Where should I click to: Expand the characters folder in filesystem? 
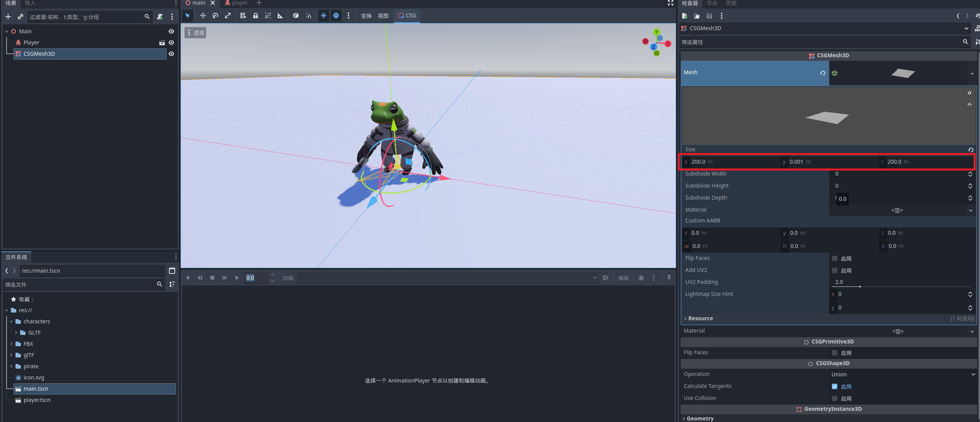click(12, 321)
